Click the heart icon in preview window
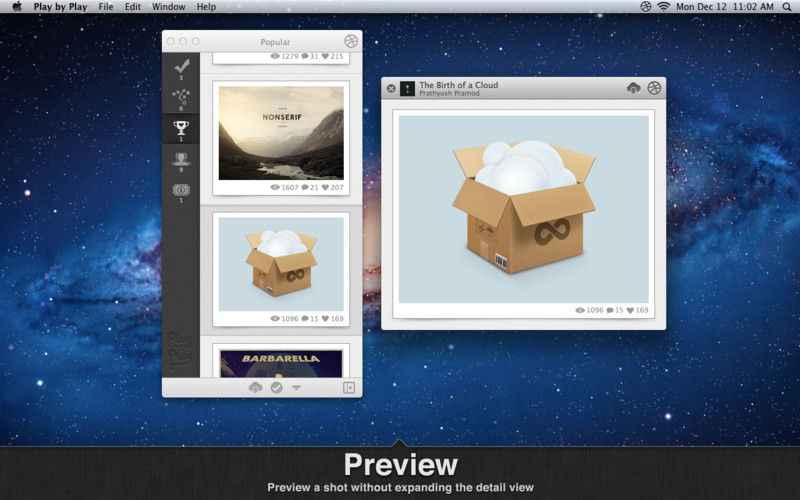 630,310
